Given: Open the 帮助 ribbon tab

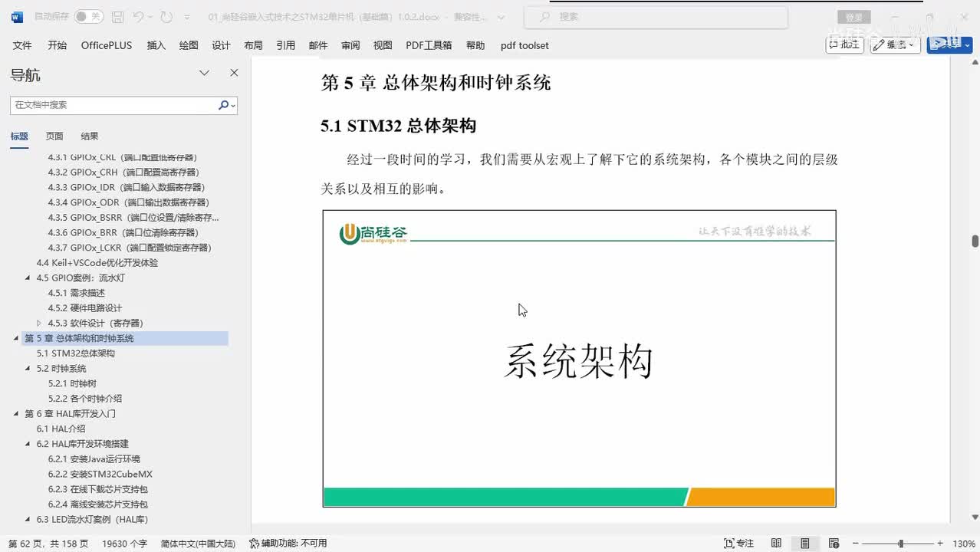Looking at the screenshot, I should [475, 45].
